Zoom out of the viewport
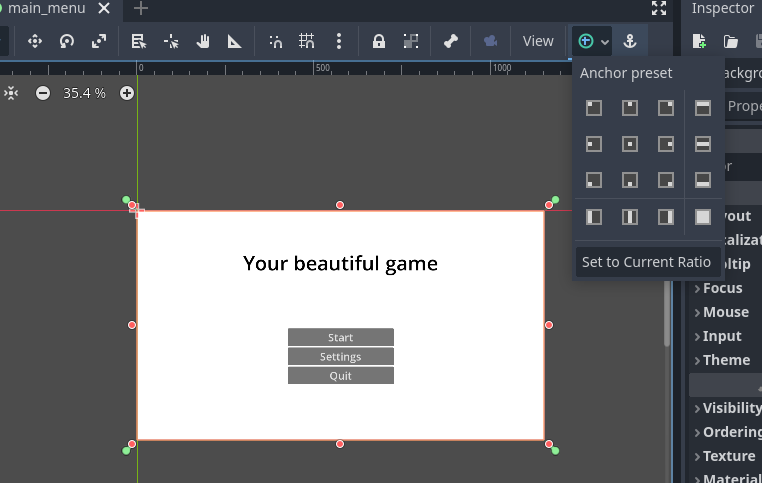 [43, 93]
